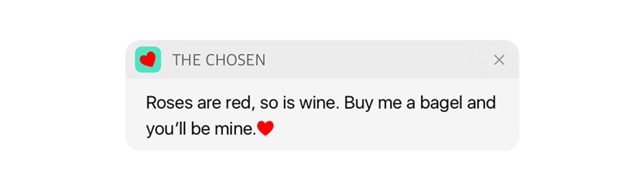
Task: Click the word 'Roses' in the message
Action: point(169,103)
